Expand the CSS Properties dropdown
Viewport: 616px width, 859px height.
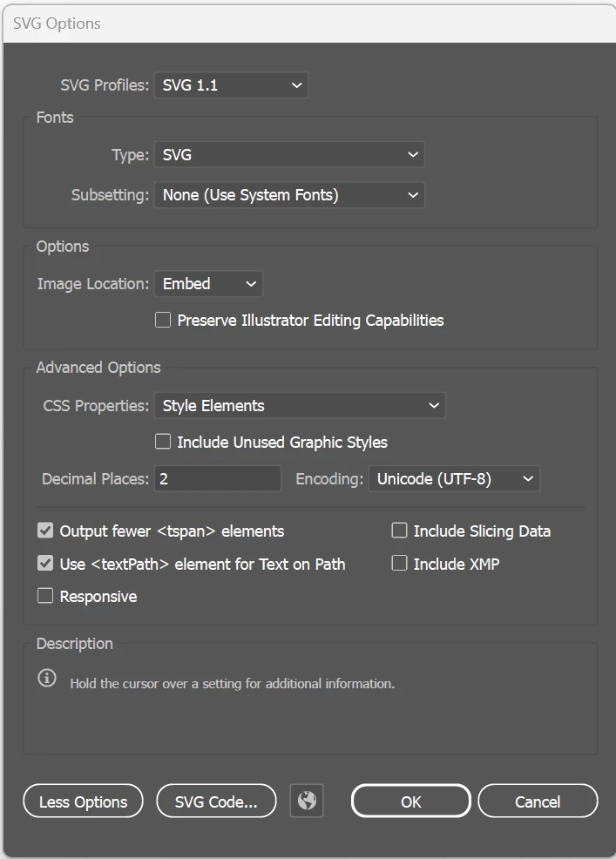300,406
